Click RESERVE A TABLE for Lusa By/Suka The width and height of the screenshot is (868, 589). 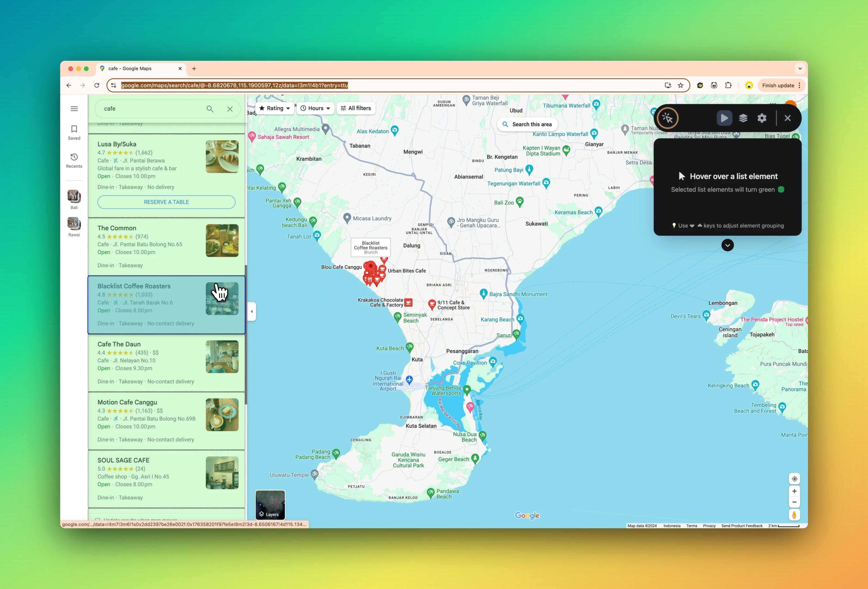tap(166, 202)
